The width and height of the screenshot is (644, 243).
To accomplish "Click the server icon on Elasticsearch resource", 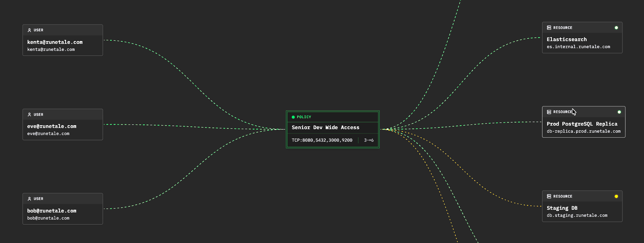I will tap(549, 28).
